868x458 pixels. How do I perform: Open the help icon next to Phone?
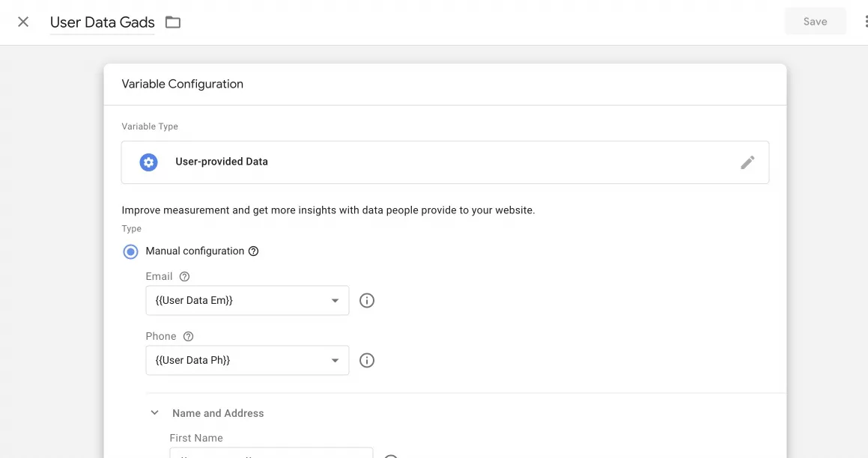pyautogui.click(x=188, y=336)
